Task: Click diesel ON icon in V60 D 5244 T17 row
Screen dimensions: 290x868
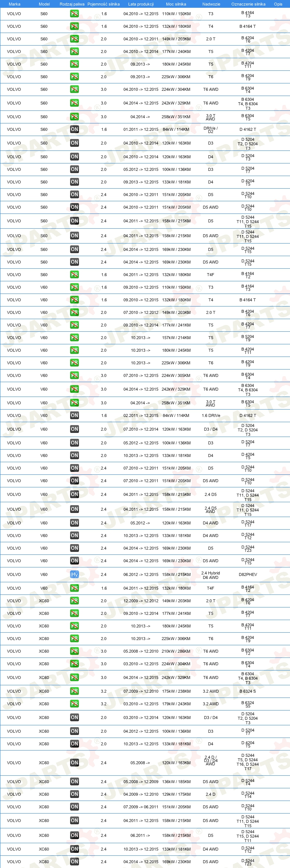Action: tap(74, 523)
